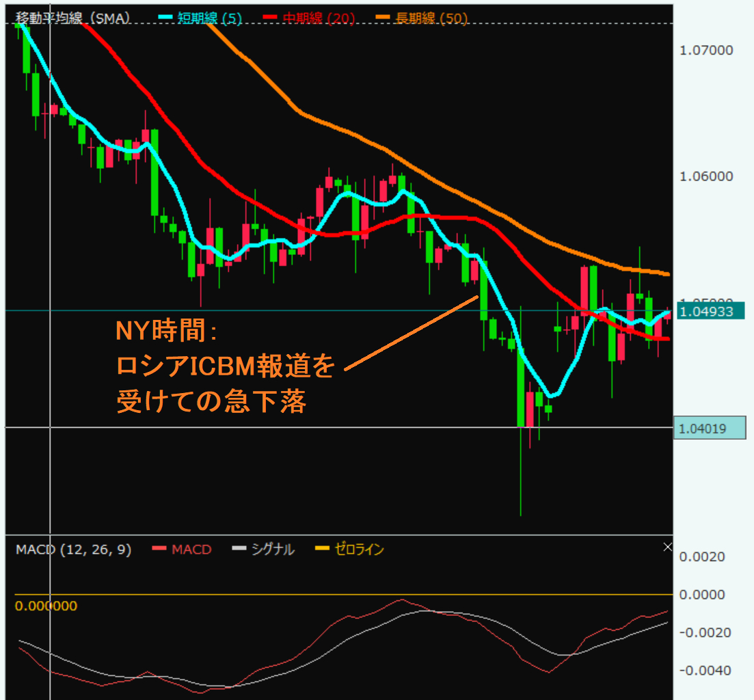Viewport: 754px width, 700px height.
Task: Click the cyan short-term SMA (5) legend swatch
Action: pyautogui.click(x=165, y=18)
